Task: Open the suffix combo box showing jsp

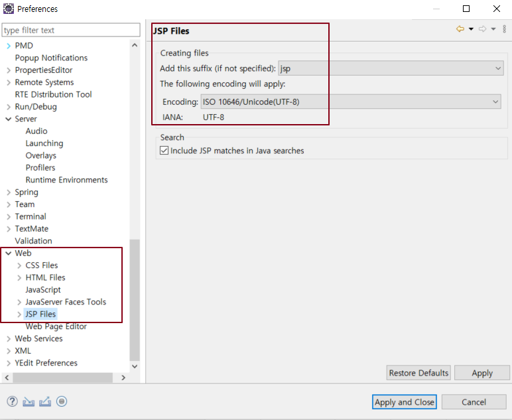Action: click(x=391, y=68)
